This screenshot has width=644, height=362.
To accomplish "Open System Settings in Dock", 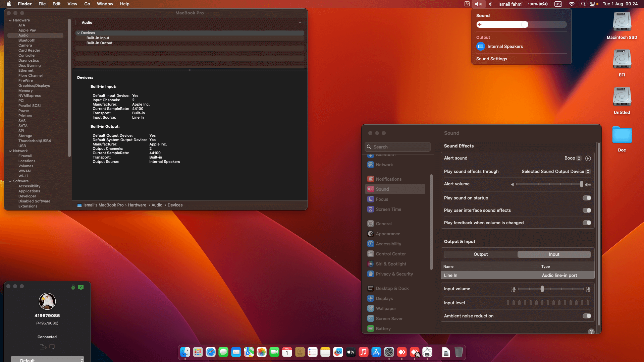I will coord(389,352).
